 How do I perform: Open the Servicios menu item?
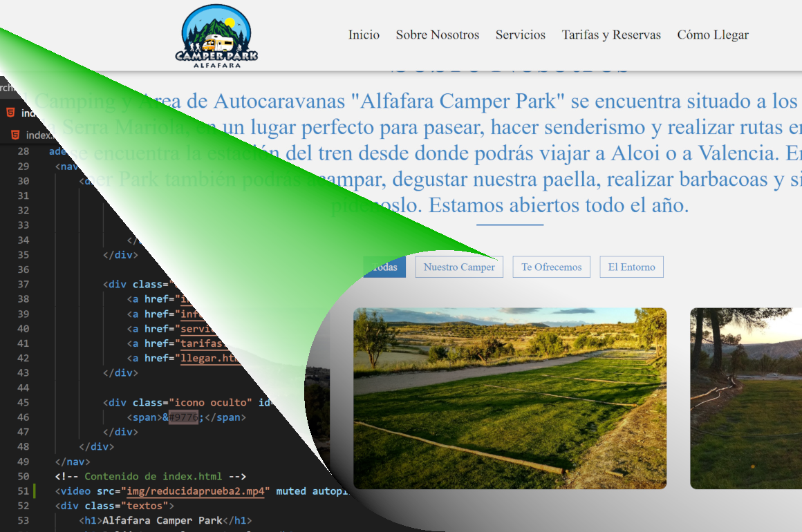(520, 35)
